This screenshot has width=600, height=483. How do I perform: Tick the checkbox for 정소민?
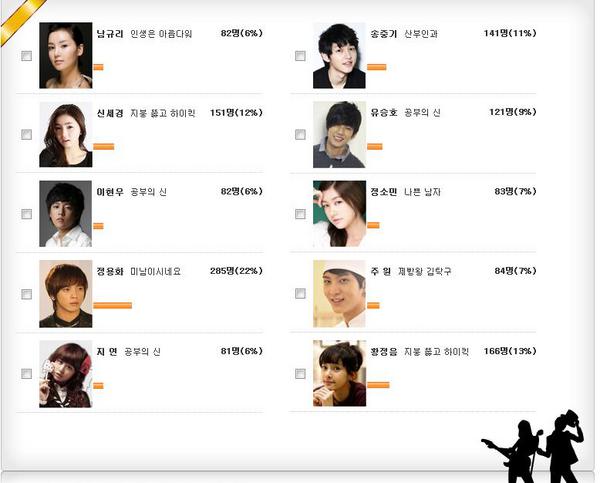(x=300, y=214)
